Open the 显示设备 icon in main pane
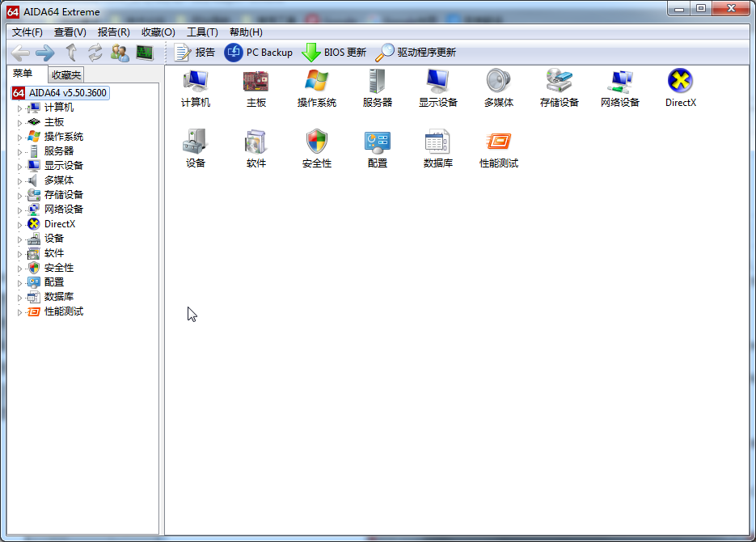Image resolution: width=756 pixels, height=542 pixels. (437, 89)
